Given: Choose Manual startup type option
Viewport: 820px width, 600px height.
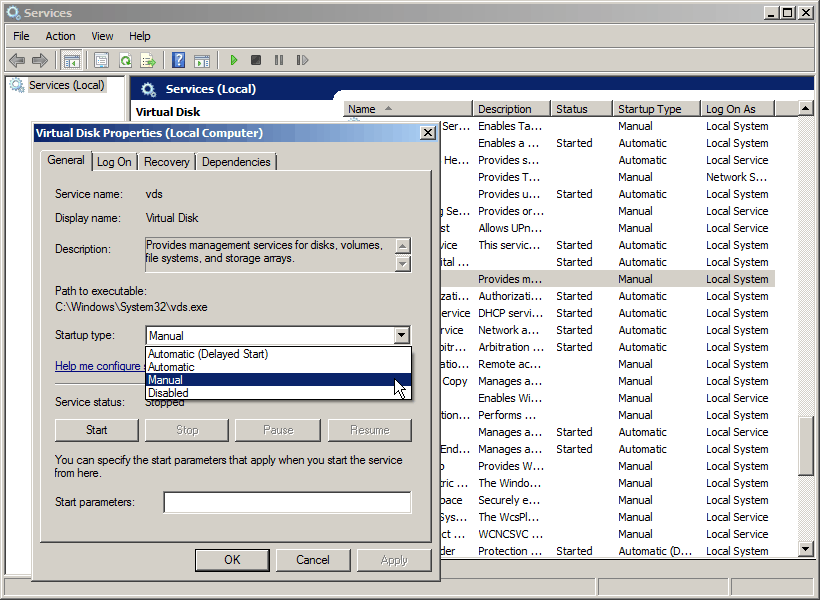Looking at the screenshot, I should coord(278,380).
